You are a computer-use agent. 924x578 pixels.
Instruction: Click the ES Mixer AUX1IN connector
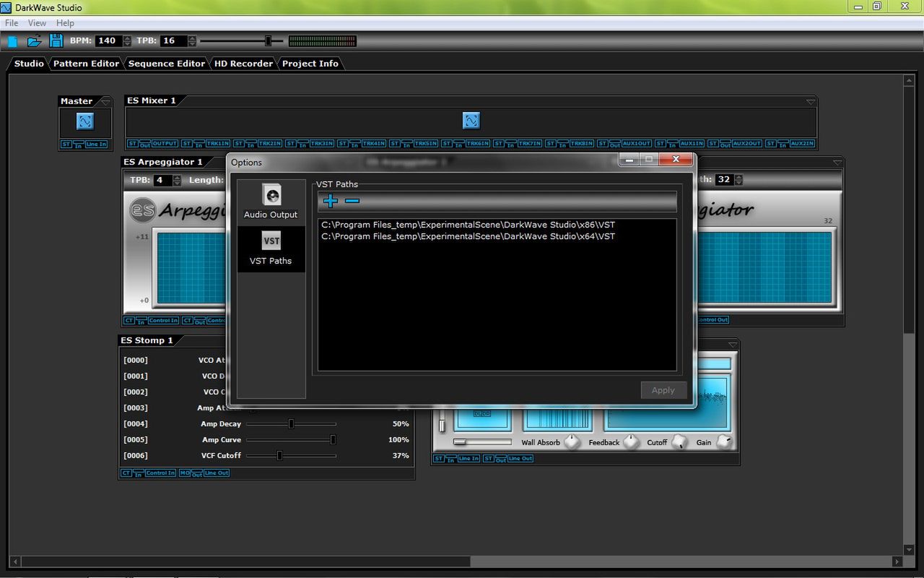(692, 144)
